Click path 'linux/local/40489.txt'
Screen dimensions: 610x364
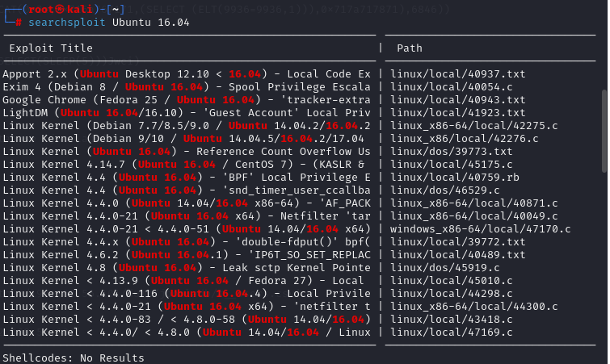click(x=458, y=255)
